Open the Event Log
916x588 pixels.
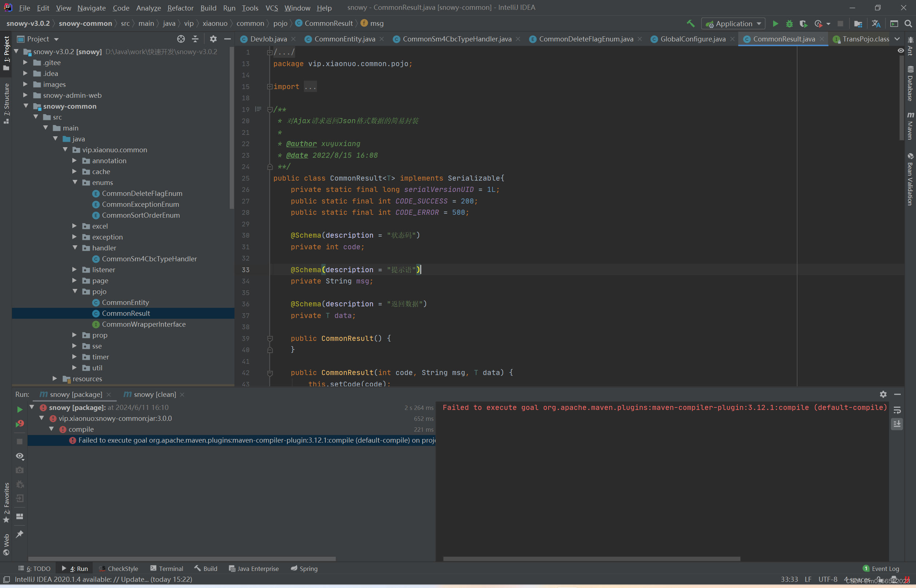coord(881,568)
